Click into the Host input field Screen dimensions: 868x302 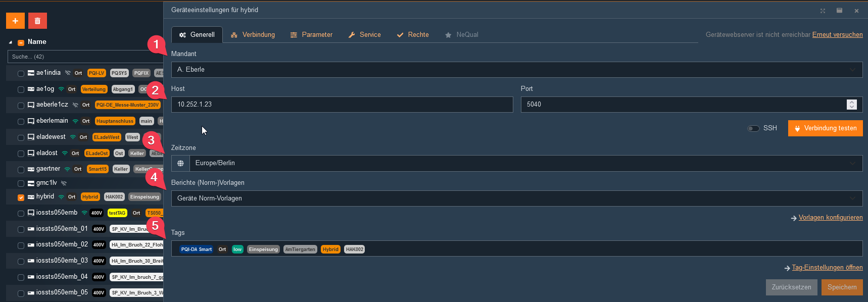[342, 105]
